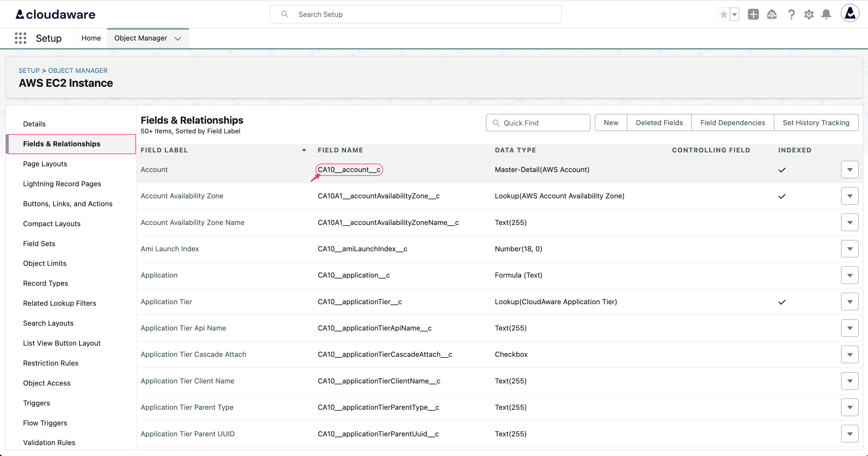Screen dimensions: 868x456
Task: Click the favorite star icon
Action: pos(723,14)
